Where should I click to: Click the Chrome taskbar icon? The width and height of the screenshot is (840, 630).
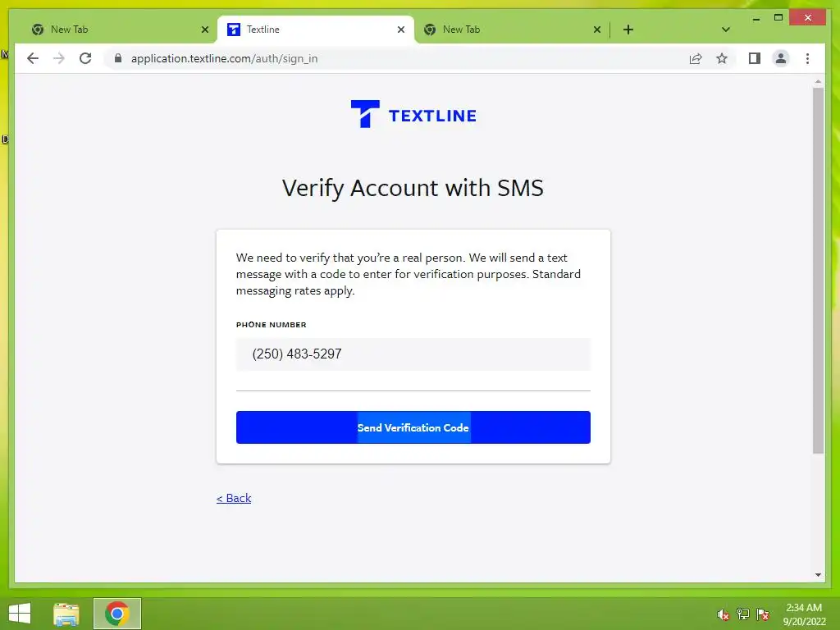coord(116,614)
